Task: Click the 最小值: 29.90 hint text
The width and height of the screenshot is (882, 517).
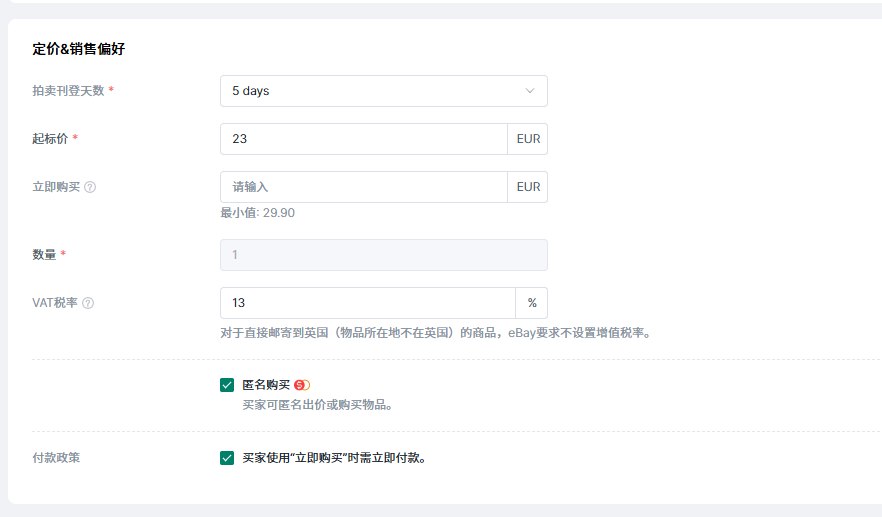Action: coord(257,213)
